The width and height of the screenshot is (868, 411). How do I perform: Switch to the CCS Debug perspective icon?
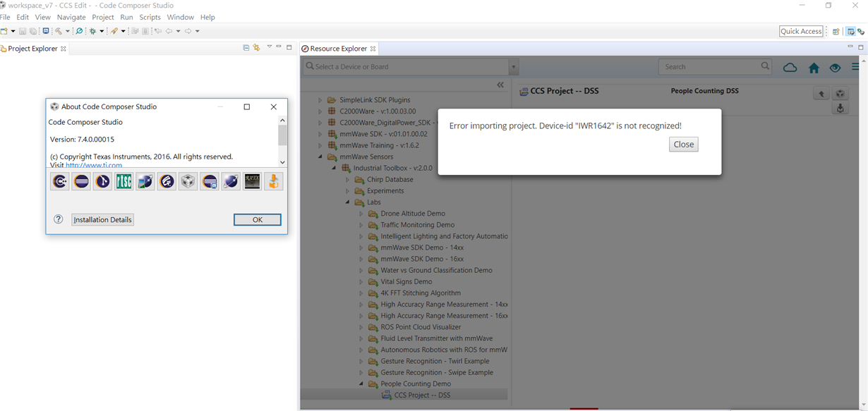861,32
